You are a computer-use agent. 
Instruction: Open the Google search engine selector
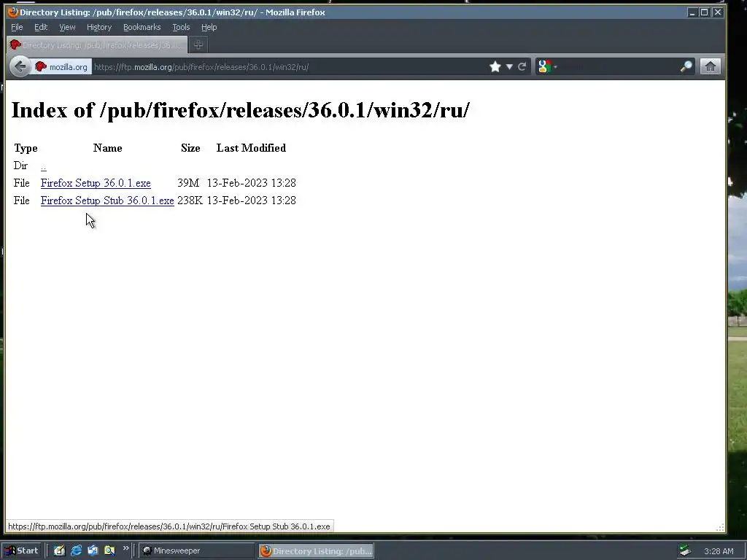tap(547, 66)
